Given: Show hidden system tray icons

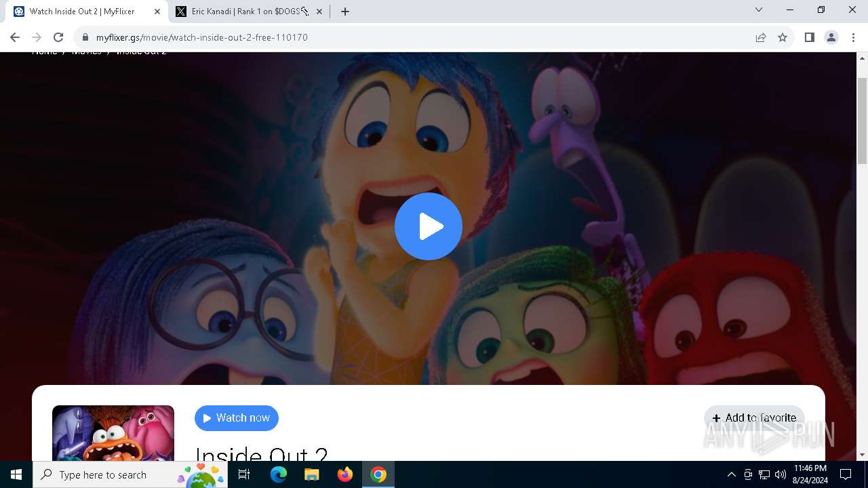Looking at the screenshot, I should [731, 474].
